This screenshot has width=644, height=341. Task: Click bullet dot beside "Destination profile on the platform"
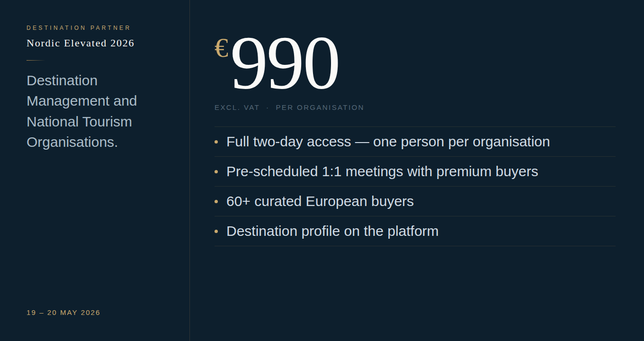216,231
